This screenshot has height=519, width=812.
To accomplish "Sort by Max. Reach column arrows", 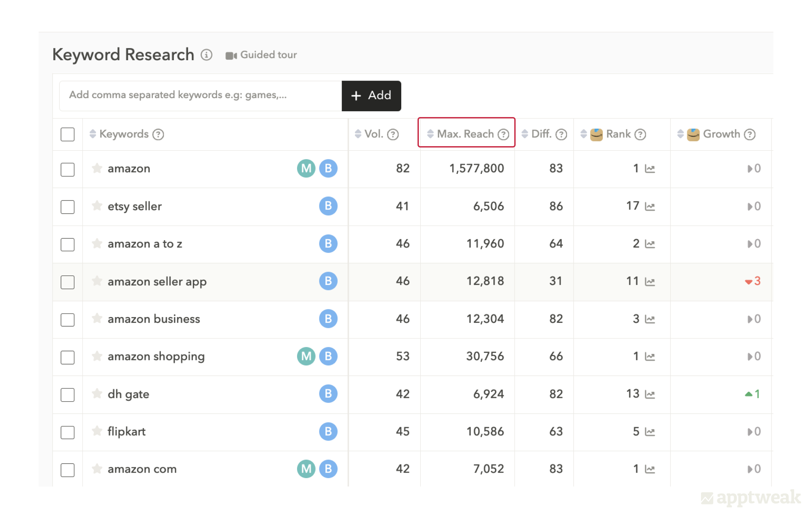I will point(430,134).
